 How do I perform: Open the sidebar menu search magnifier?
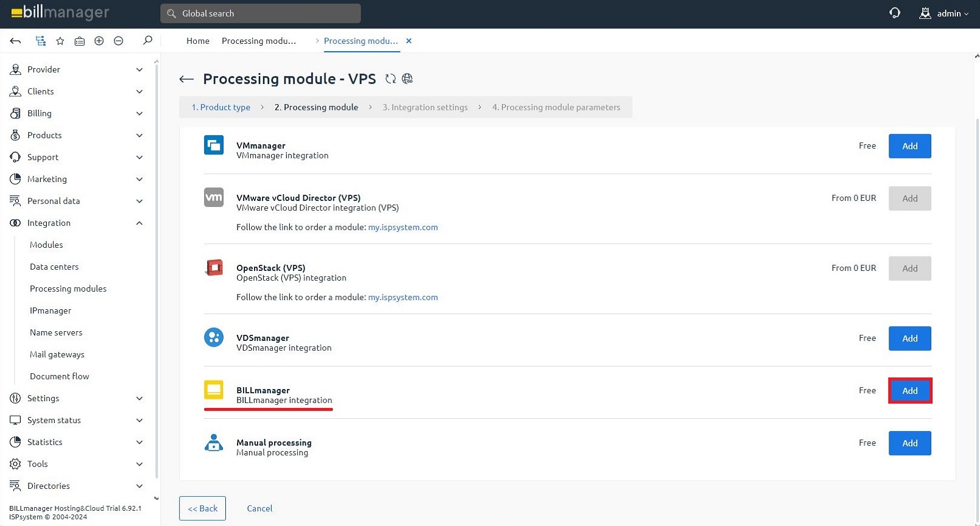pyautogui.click(x=147, y=40)
